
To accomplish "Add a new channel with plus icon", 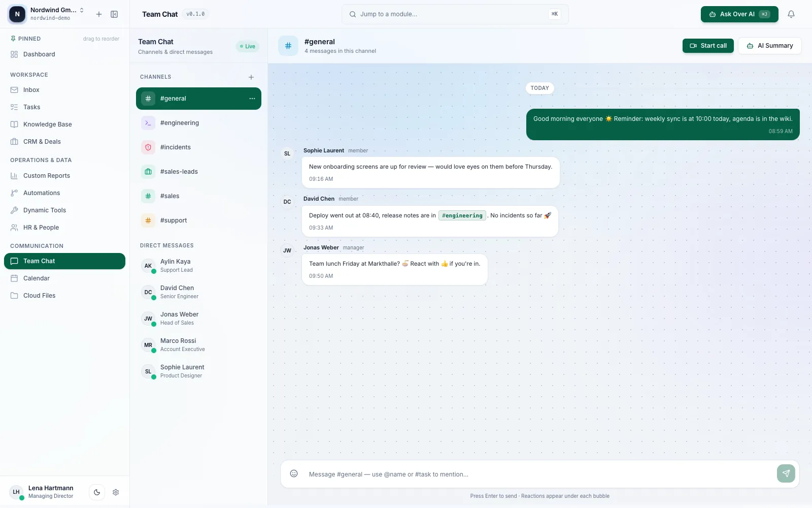I will point(251,77).
